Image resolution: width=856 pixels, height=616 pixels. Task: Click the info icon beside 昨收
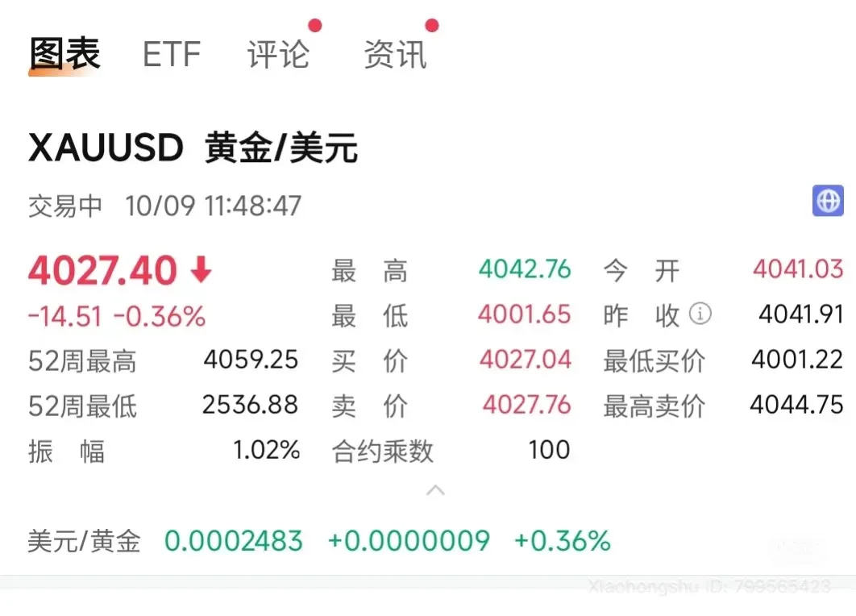click(x=701, y=314)
